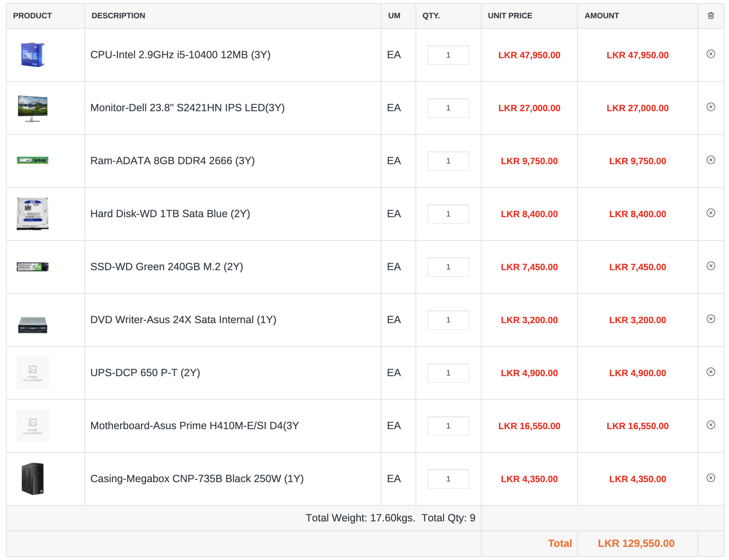Screen dimensions: 729x560
Task: Click the DVD Writer amount LKR 3,200.00
Action: pyautogui.click(x=638, y=320)
